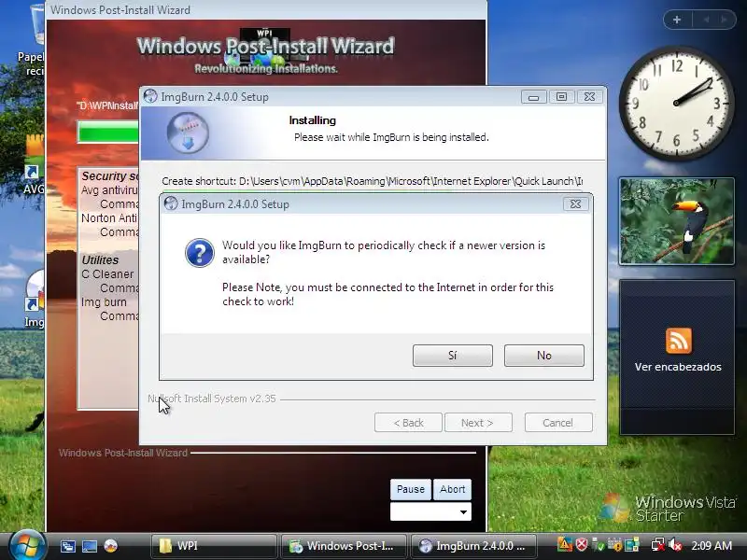Launch ImgBurn from the quick launch bar

coord(110,546)
